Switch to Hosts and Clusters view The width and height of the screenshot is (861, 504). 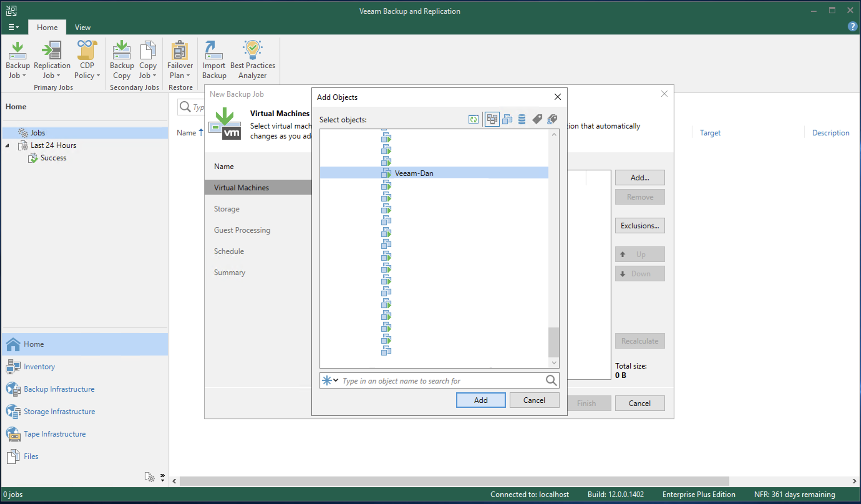(x=492, y=119)
